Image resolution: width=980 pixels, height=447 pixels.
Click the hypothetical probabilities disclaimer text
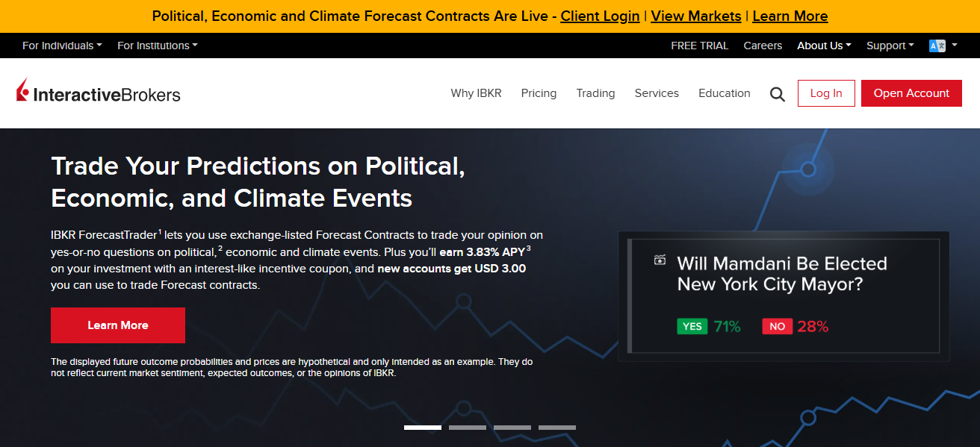click(x=292, y=367)
